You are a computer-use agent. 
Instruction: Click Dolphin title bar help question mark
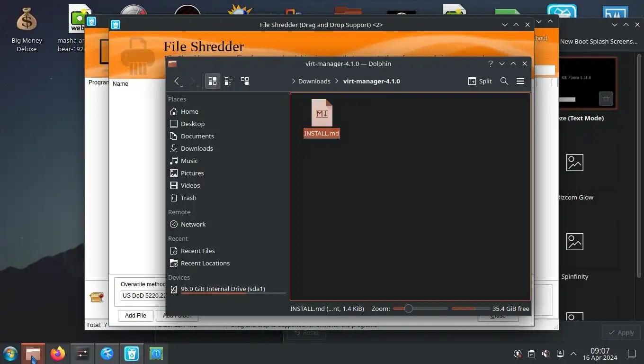491,64
